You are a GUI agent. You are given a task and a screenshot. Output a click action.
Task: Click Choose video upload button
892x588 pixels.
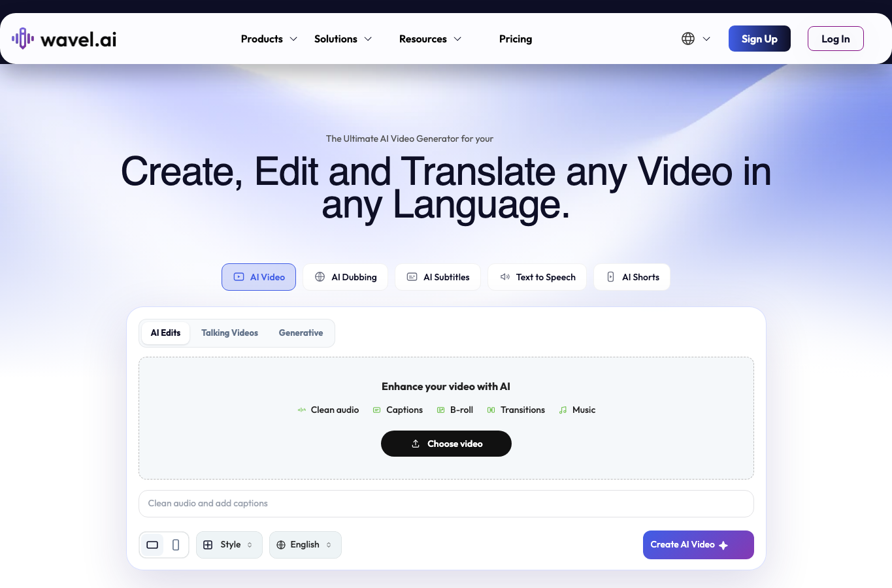(446, 444)
